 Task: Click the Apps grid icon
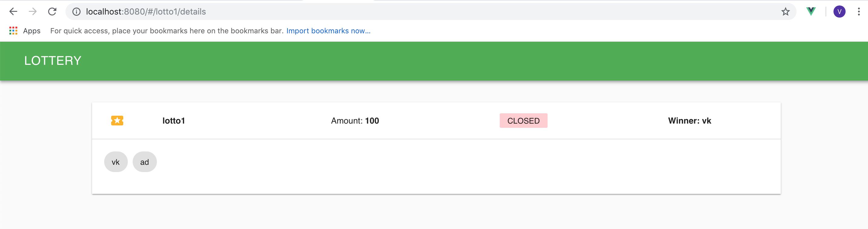13,31
